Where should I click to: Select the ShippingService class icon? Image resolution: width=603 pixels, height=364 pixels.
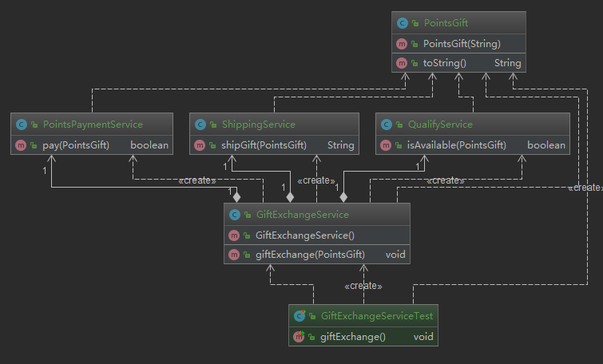pos(200,125)
